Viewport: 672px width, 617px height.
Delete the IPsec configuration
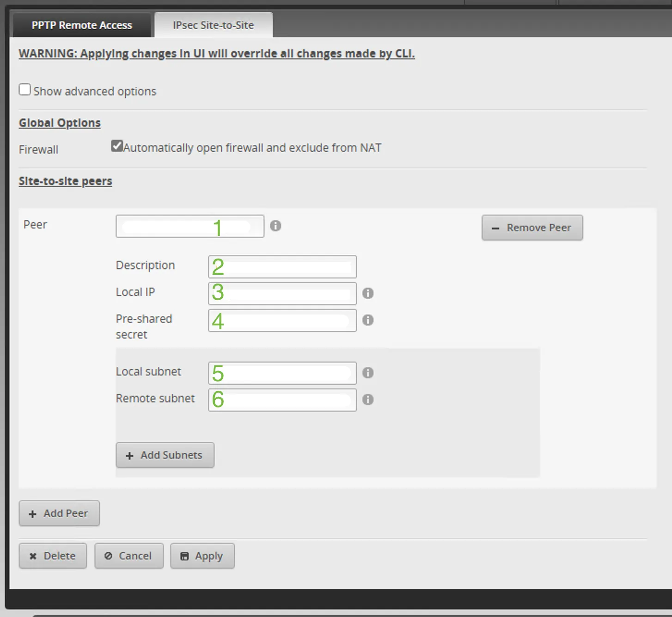point(53,556)
